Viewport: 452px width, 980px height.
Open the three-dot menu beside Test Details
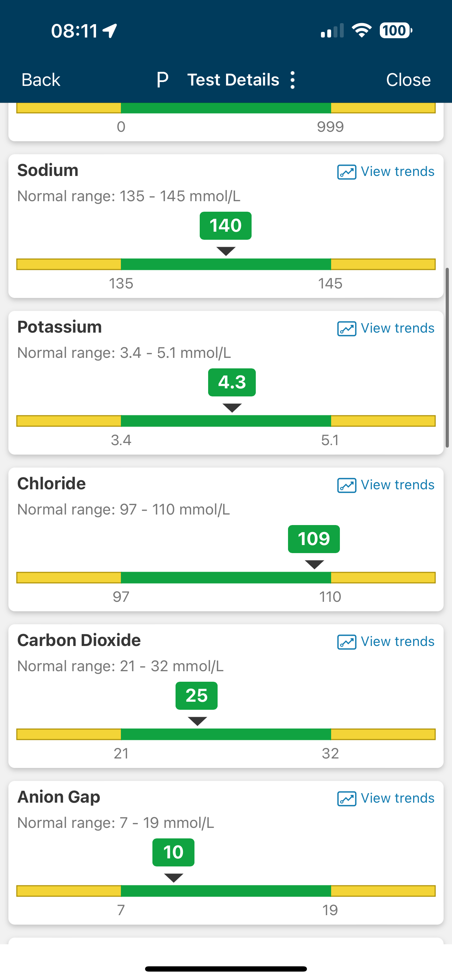click(292, 80)
